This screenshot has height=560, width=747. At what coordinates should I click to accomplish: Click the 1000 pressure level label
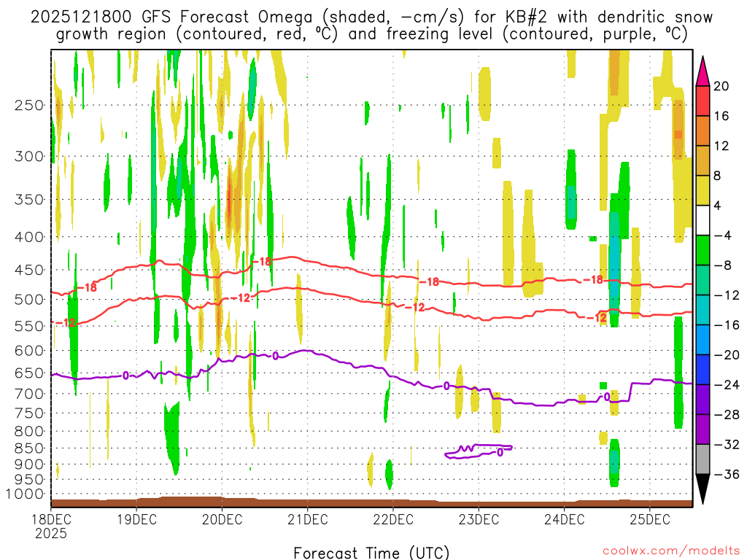click(25, 494)
